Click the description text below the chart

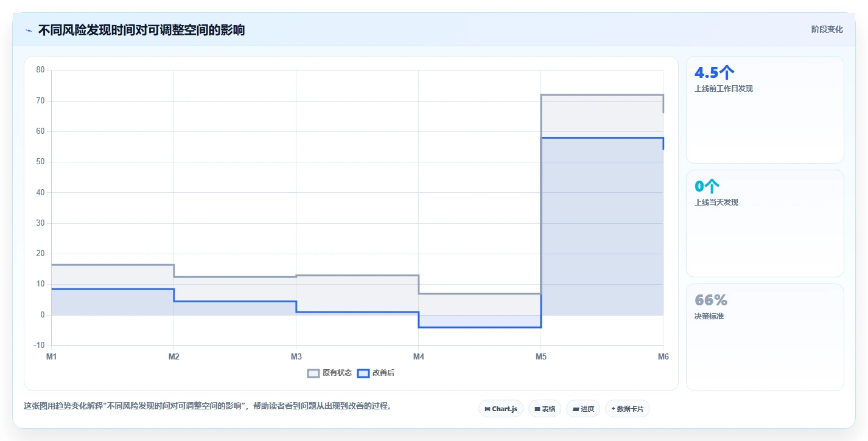click(x=208, y=406)
